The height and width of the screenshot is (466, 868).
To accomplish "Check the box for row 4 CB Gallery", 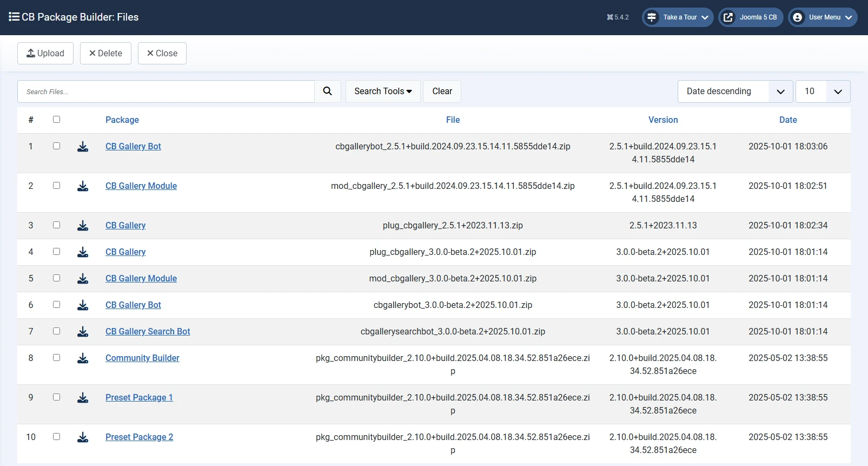I will pos(56,252).
